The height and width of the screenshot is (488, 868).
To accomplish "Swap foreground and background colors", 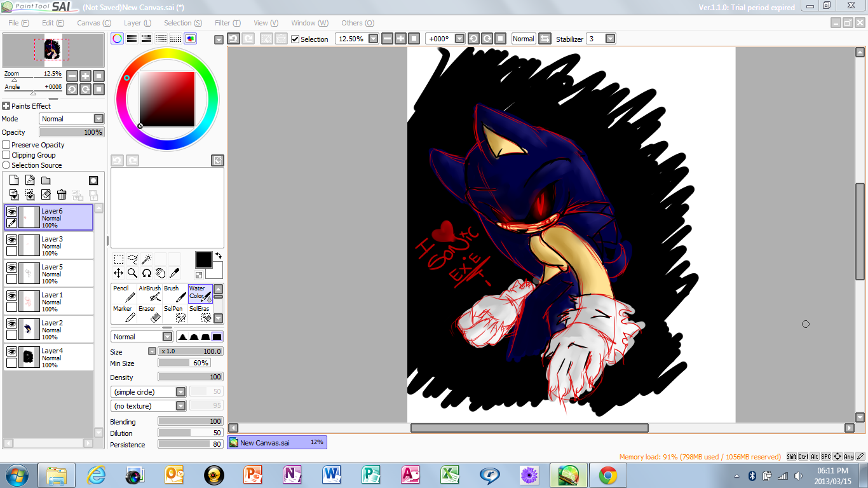I will pyautogui.click(x=218, y=255).
